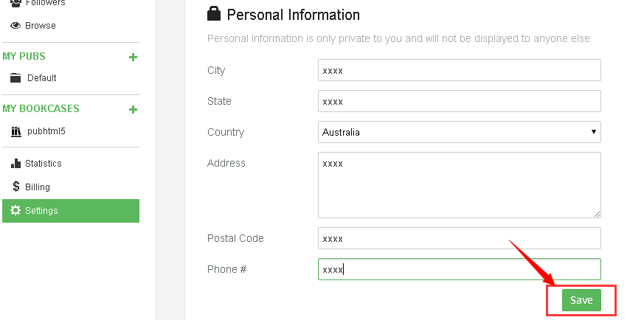Click the pubhtml5 bookcase icon
This screenshot has width=644, height=320.
tap(15, 131)
